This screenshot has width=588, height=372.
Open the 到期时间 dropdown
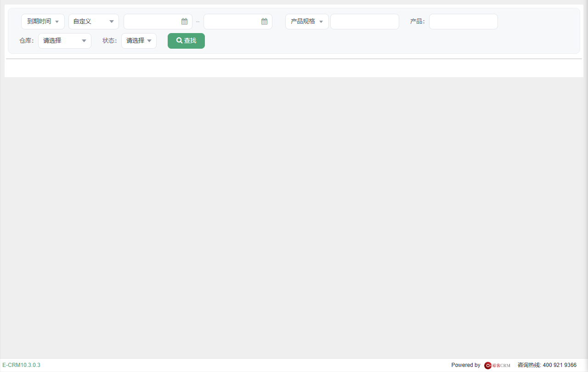pyautogui.click(x=43, y=22)
